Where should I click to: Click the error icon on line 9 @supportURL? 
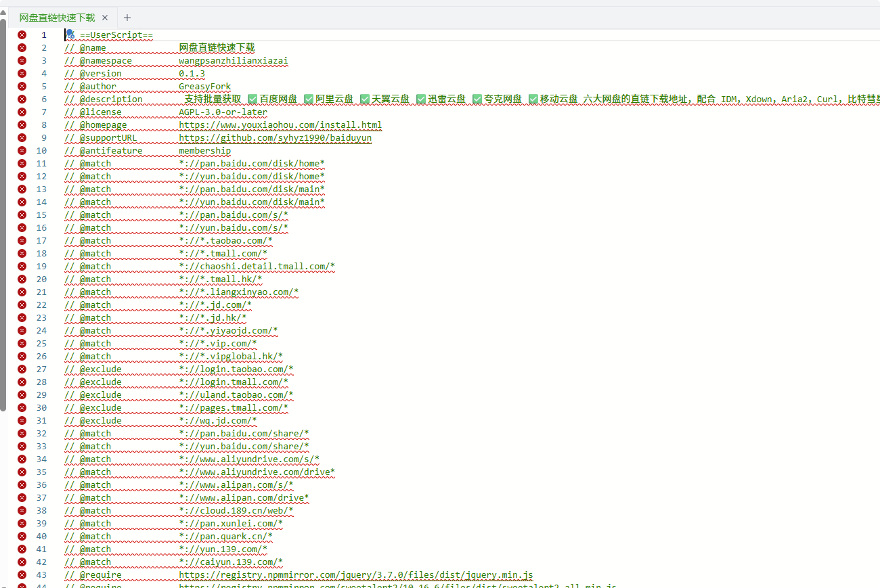tap(22, 138)
